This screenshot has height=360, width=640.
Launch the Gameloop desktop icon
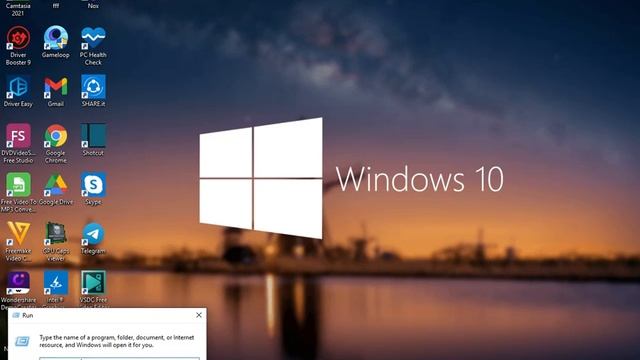pyautogui.click(x=56, y=42)
